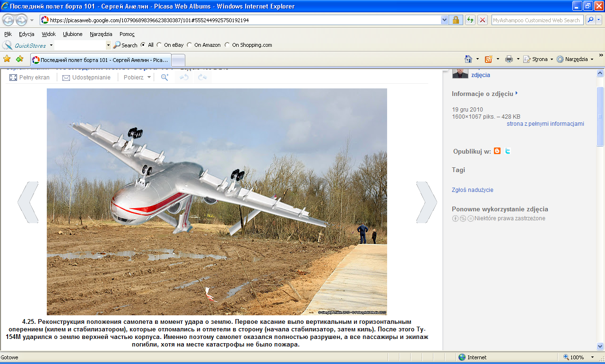Open fullscreen via Pełny ekran icon
This screenshot has height=364, width=605.
(x=13, y=78)
